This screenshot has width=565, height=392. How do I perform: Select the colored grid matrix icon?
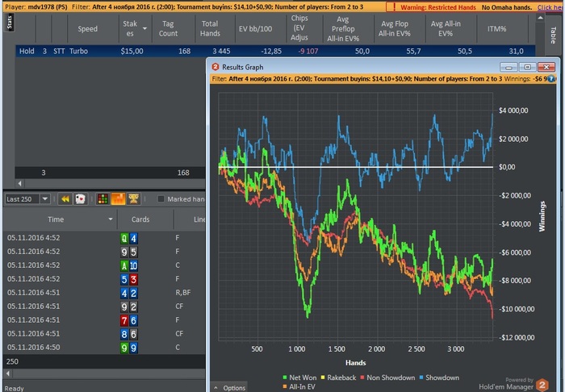[103, 199]
